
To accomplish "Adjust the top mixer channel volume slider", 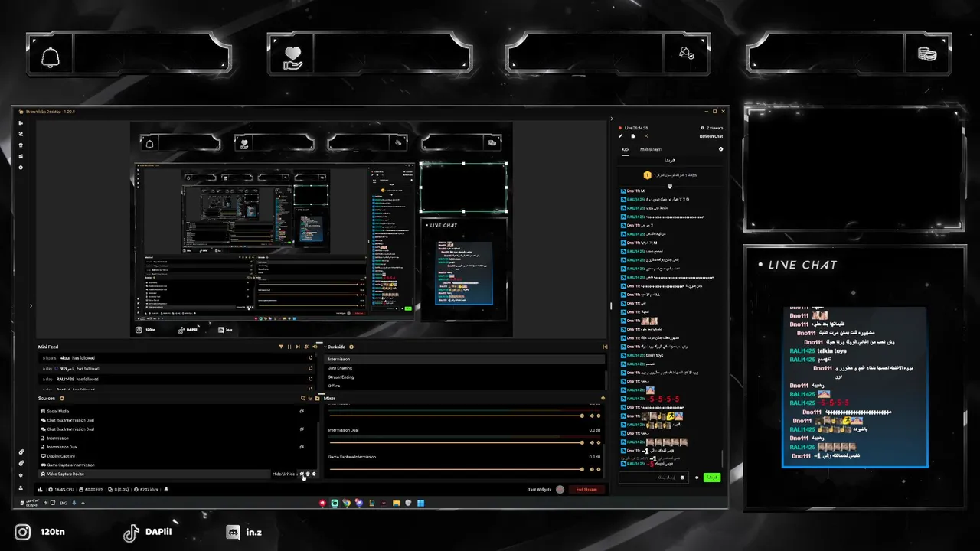I will 456,416.
